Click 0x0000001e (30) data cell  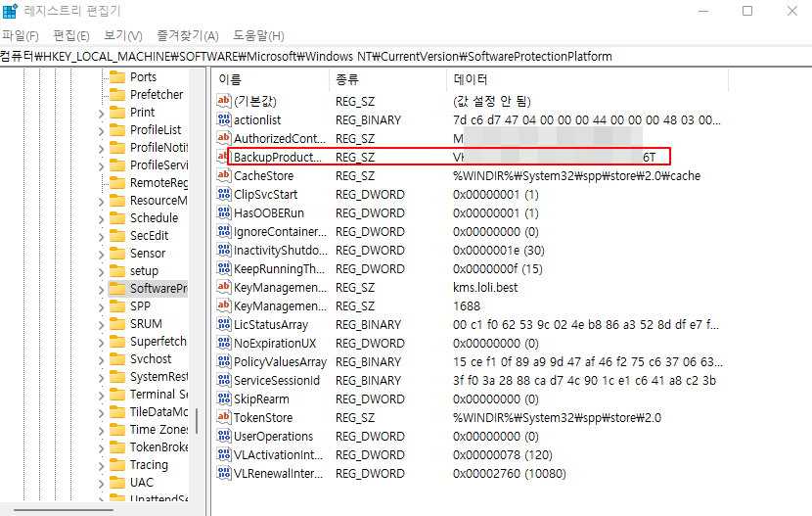point(499,251)
